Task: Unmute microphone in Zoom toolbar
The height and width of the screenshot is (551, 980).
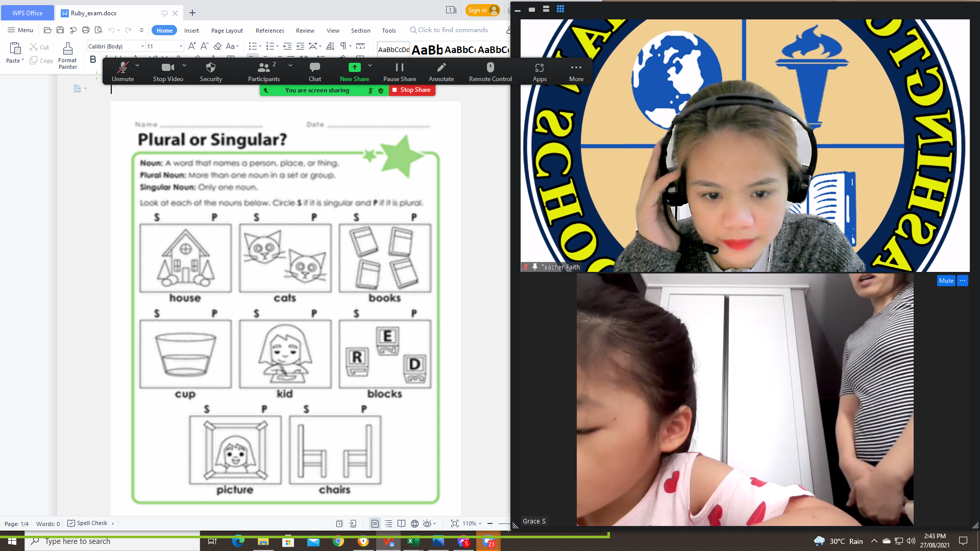Action: coord(122,72)
